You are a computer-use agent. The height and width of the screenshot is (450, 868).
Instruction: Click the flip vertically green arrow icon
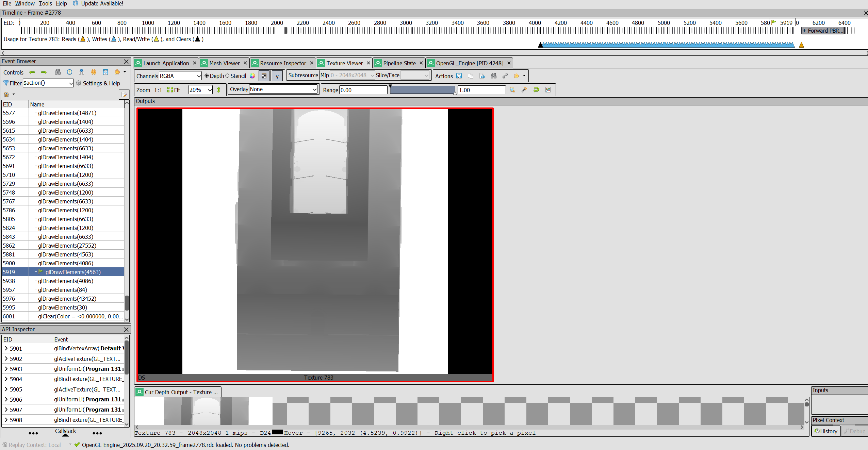pyautogui.click(x=219, y=90)
